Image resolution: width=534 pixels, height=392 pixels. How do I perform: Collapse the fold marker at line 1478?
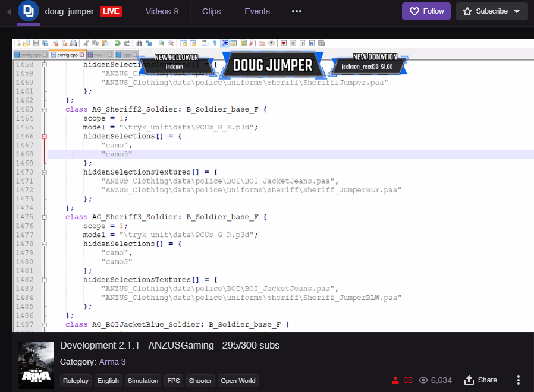[45, 244]
